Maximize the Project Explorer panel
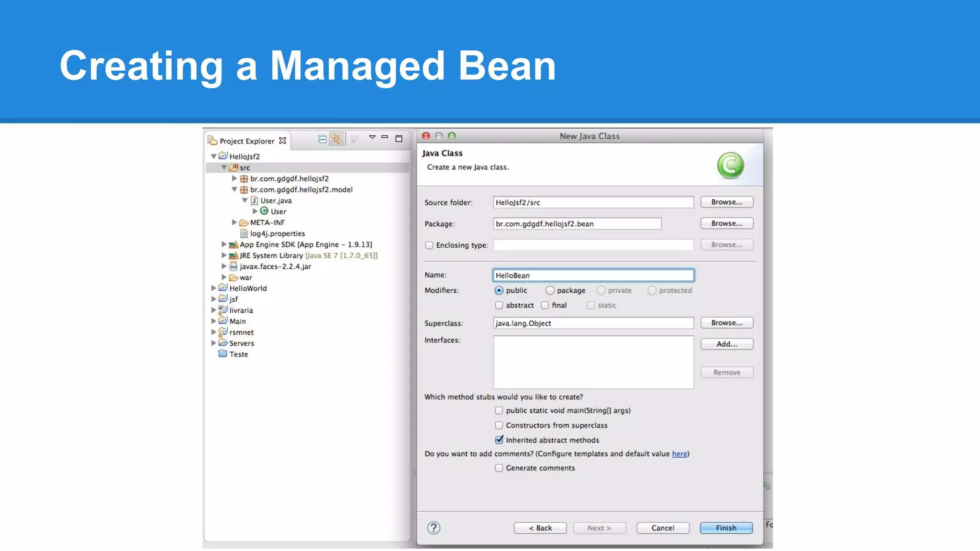This screenshot has height=551, width=980. [399, 139]
